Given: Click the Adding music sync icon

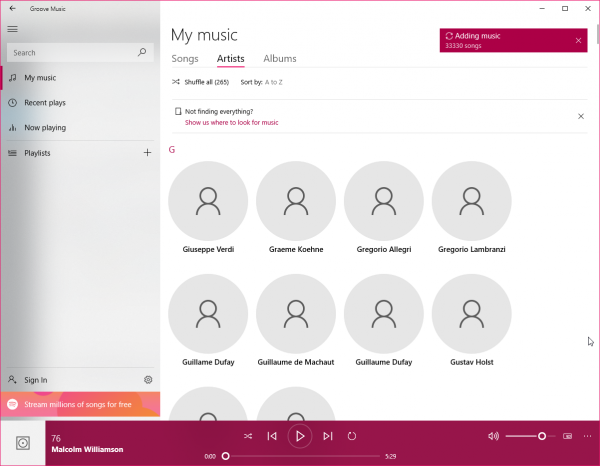Looking at the screenshot, I should [x=449, y=36].
